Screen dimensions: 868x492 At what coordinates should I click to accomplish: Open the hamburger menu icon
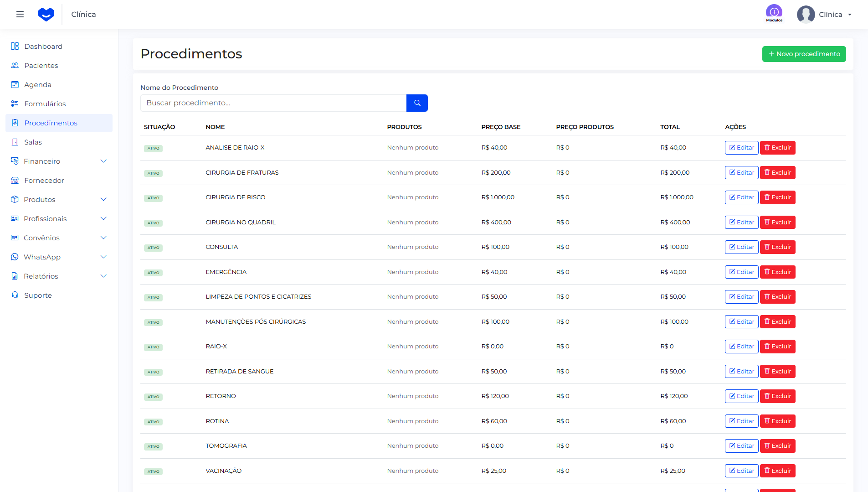pyautogui.click(x=20, y=14)
